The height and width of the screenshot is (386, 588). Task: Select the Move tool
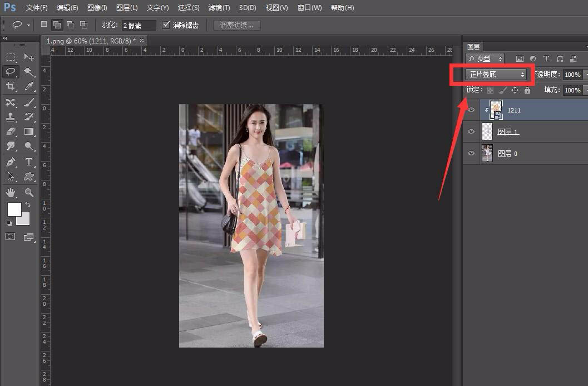(29, 57)
